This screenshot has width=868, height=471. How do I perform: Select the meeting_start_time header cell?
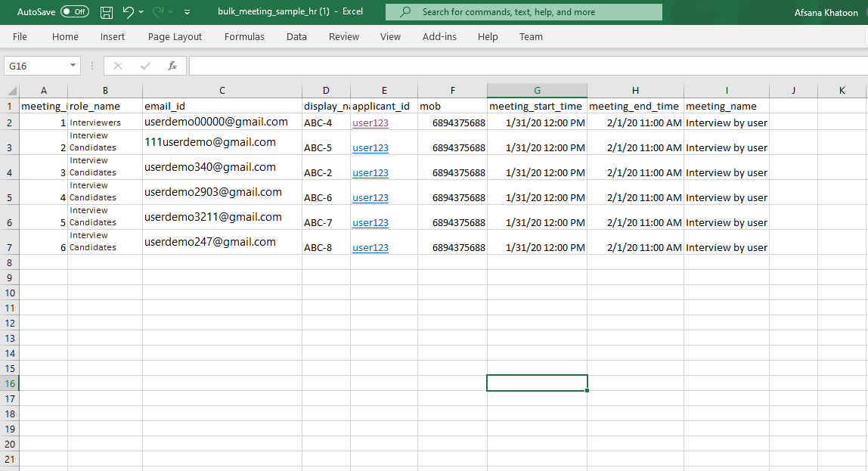pos(537,107)
